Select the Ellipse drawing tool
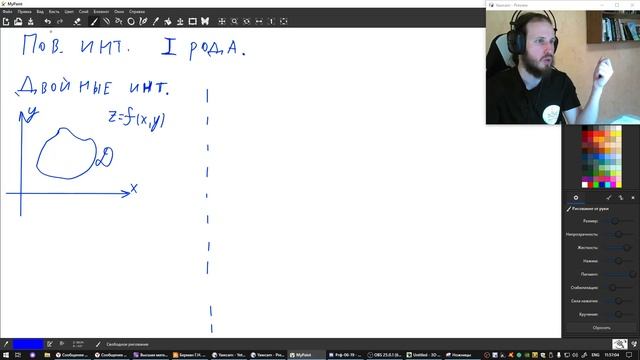 pos(131,22)
